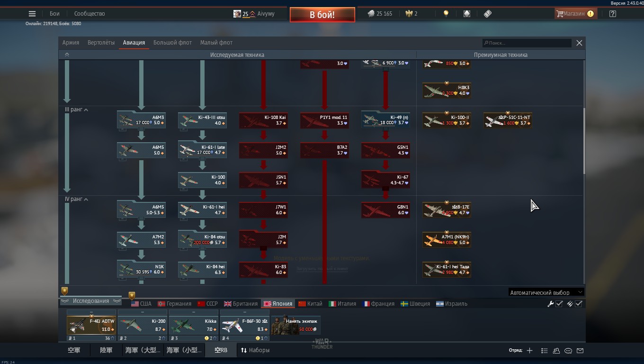Switch to the Вертолёты tab
The height and width of the screenshot is (364, 644).
click(x=101, y=43)
